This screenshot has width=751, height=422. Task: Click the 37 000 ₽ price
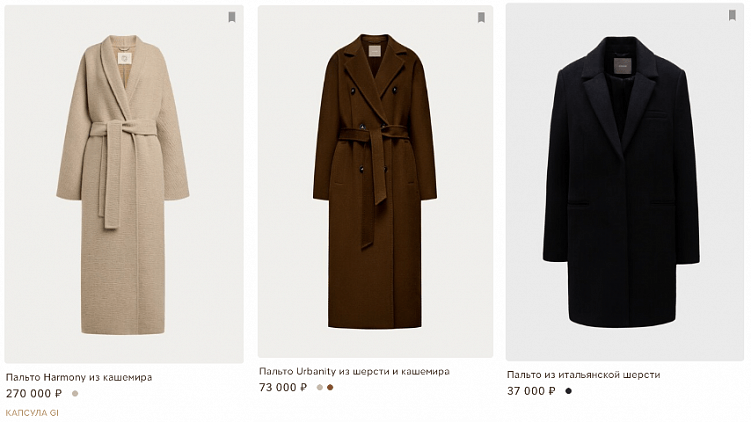[531, 391]
